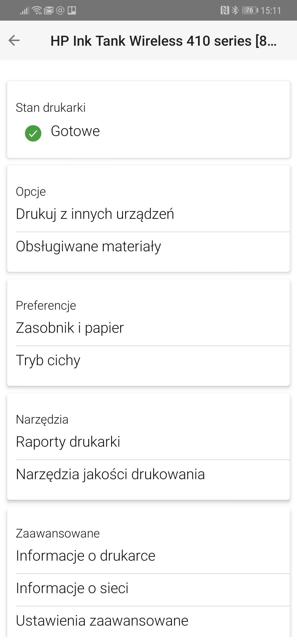
Task: Tap the NFC status bar icon
Action: click(x=225, y=10)
